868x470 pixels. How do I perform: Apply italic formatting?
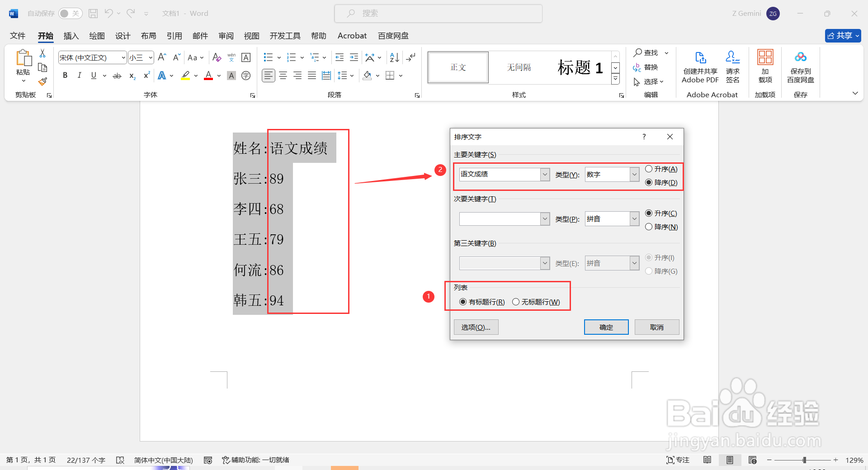click(x=79, y=75)
